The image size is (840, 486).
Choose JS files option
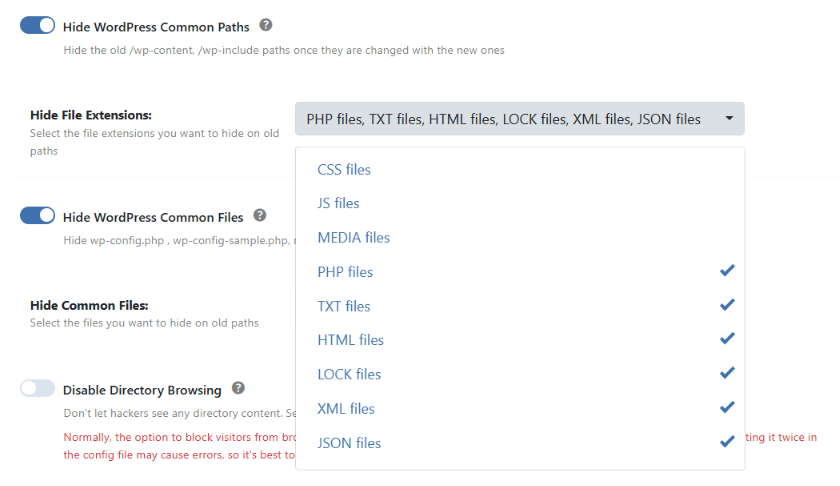point(338,203)
